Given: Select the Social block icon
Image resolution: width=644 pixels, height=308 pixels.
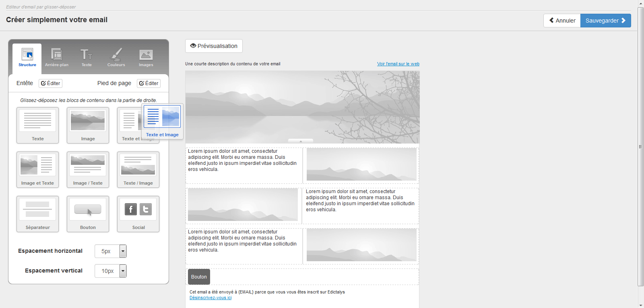Looking at the screenshot, I should pos(138,214).
